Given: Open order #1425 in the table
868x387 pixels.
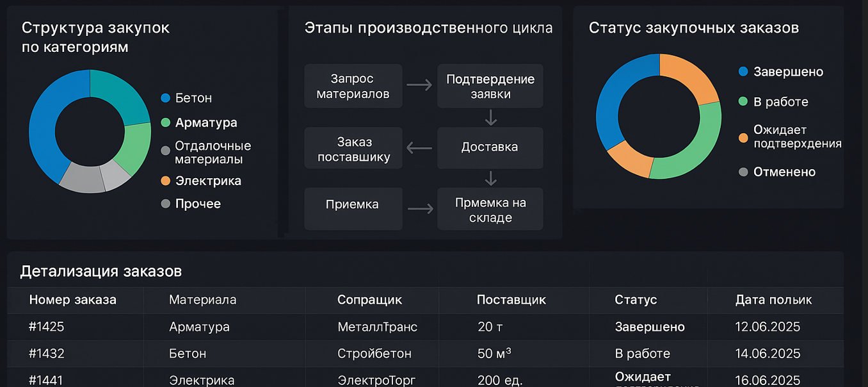Looking at the screenshot, I should click(47, 327).
